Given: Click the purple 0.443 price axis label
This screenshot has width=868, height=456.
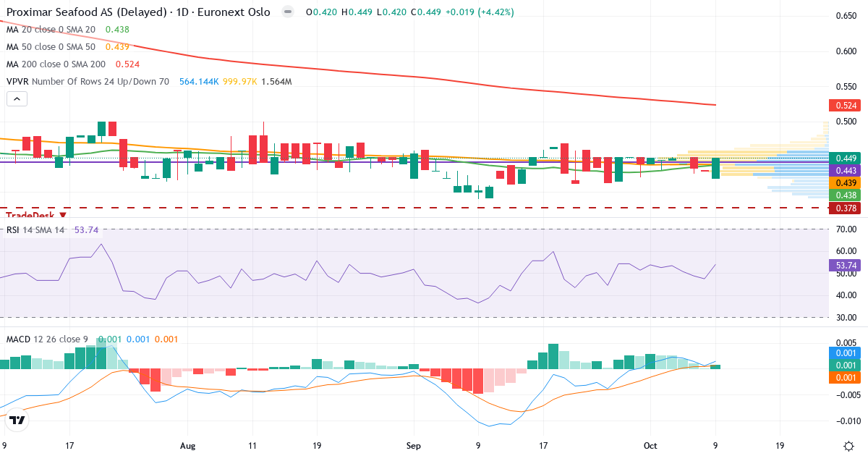Looking at the screenshot, I should coord(843,170).
